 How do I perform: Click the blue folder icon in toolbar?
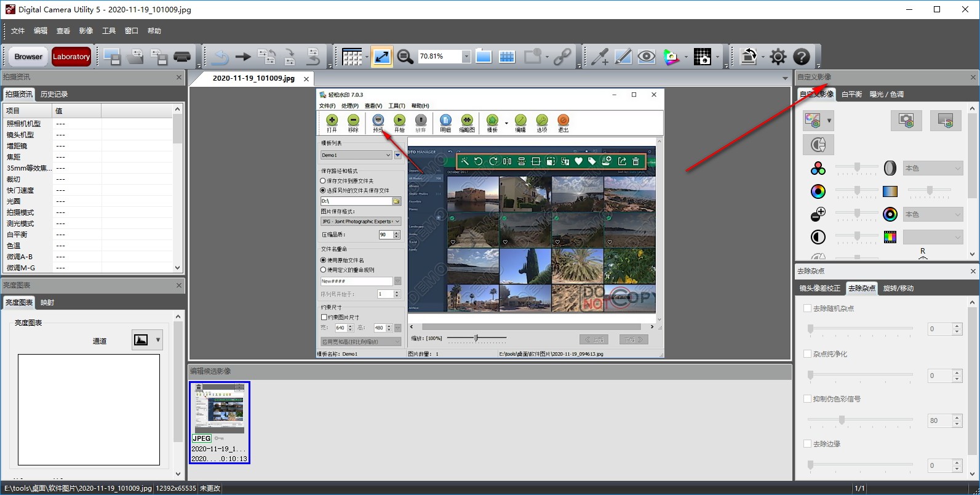pos(484,57)
